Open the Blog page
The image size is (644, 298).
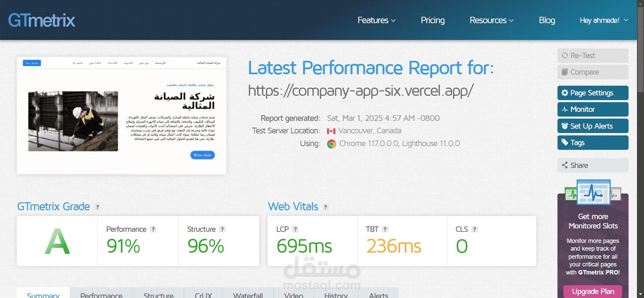pyautogui.click(x=547, y=20)
